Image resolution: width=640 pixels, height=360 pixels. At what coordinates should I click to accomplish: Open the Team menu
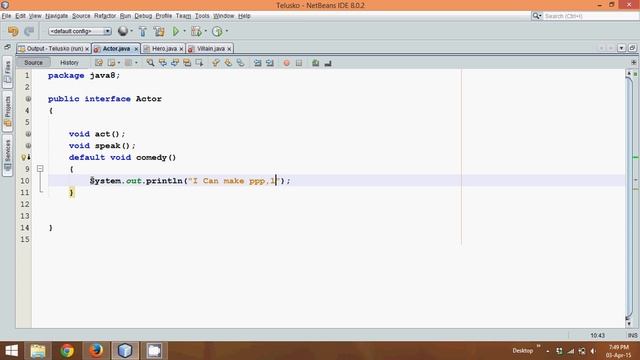coord(183,16)
